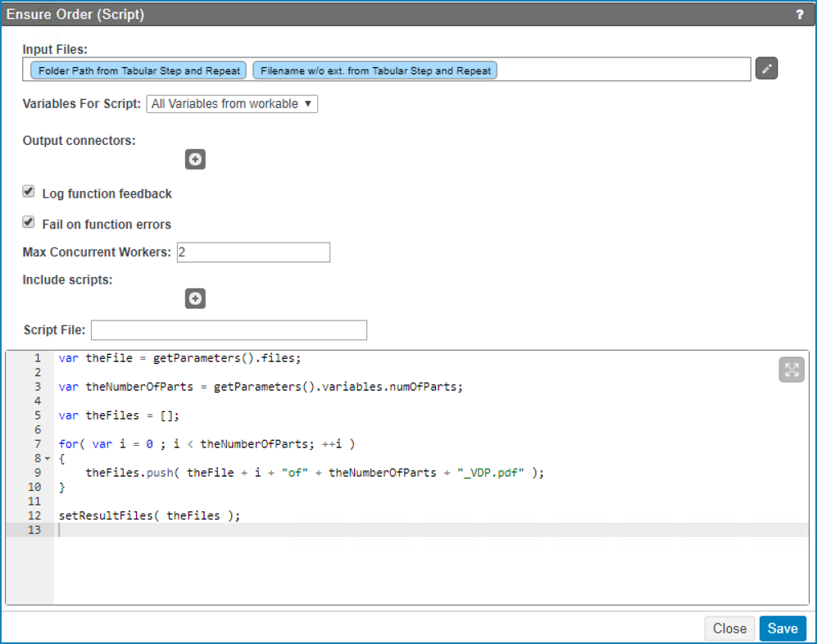Click the Input Files tag field's empty area
This screenshot has height=644, width=817.
[x=623, y=70]
